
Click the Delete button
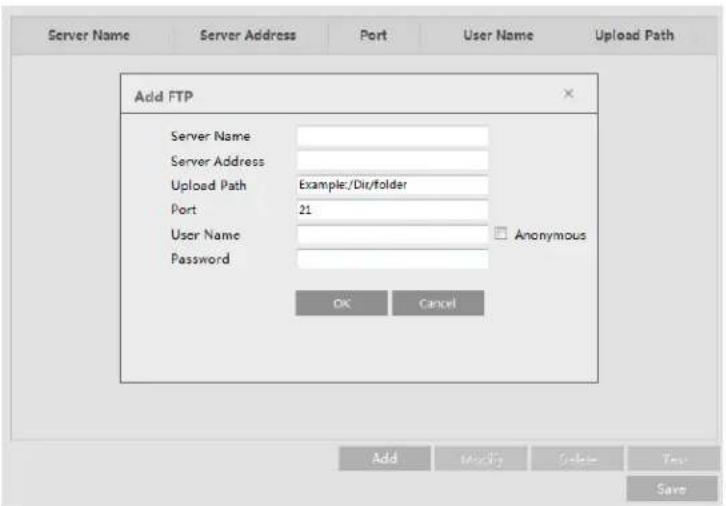pyautogui.click(x=577, y=458)
